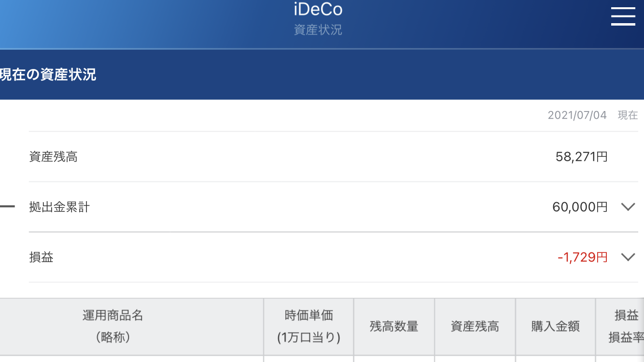Image resolution: width=644 pixels, height=362 pixels.
Task: Click the table's 資産残高 column header
Action: tap(475, 327)
